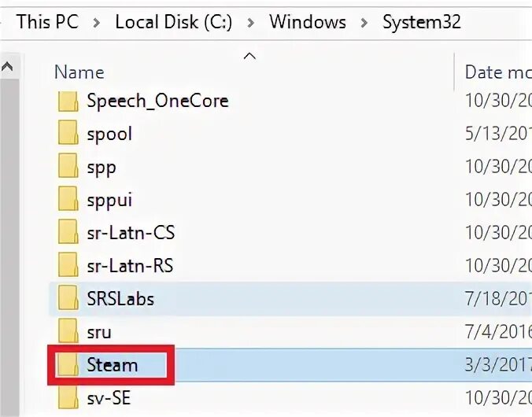Select the Steam folder icon
This screenshot has width=532, height=417.
click(x=68, y=365)
